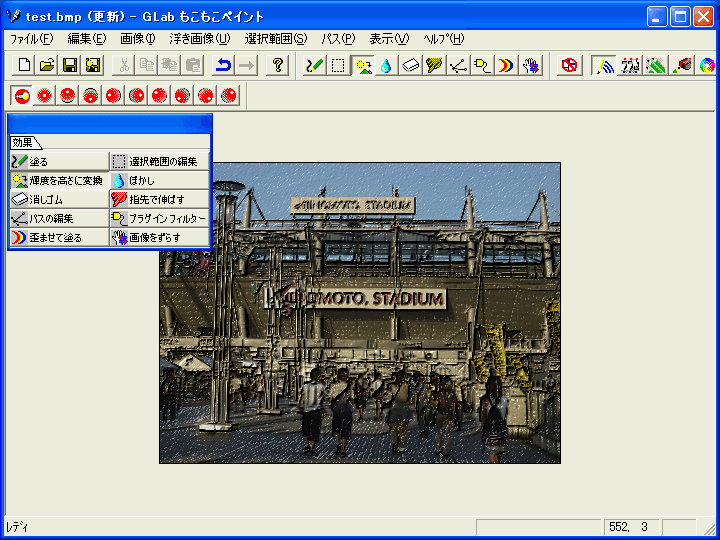Select the fingertip smudge tool in the toolbar
720x540 pixels.
[x=434, y=66]
